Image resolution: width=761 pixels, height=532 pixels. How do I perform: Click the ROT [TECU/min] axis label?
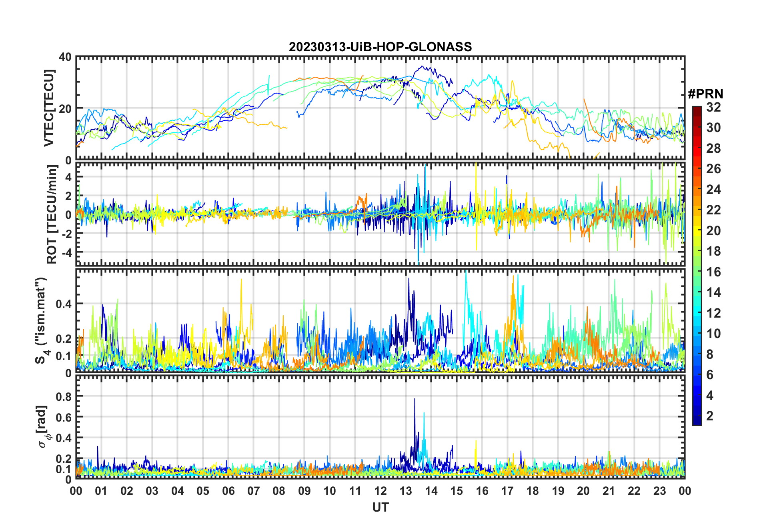click(52, 214)
